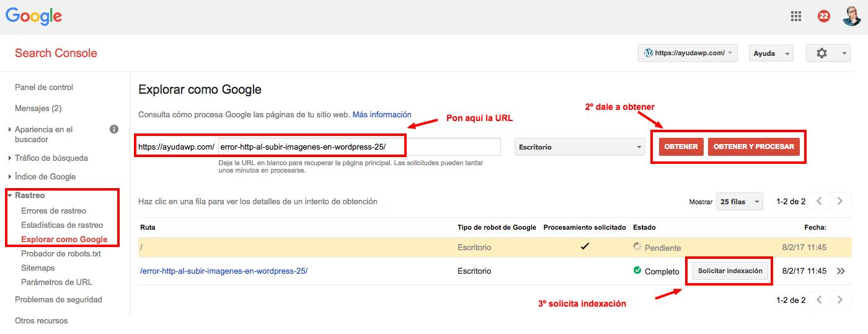Open Sitemaps in sidebar
The image size is (868, 334).
[38, 268]
